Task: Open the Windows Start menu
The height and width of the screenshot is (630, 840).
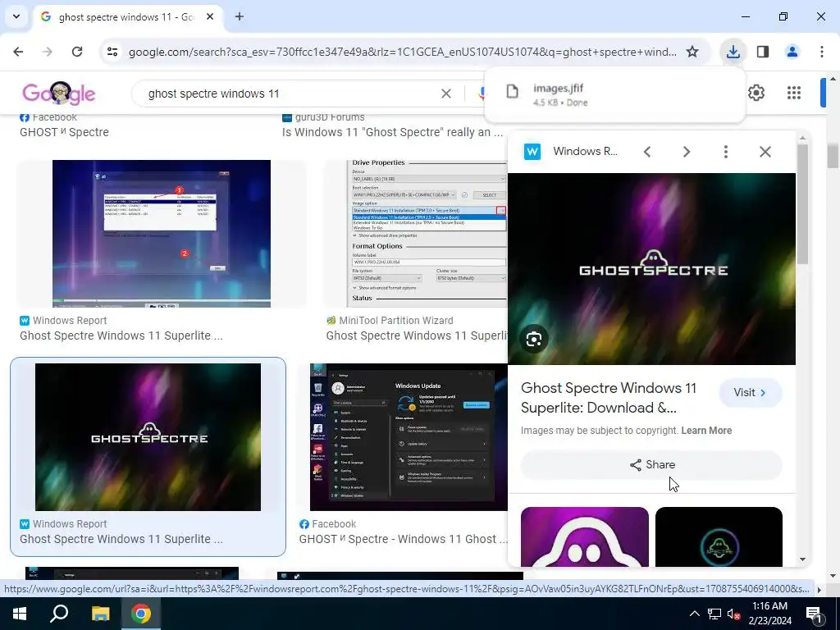Action: point(20,614)
